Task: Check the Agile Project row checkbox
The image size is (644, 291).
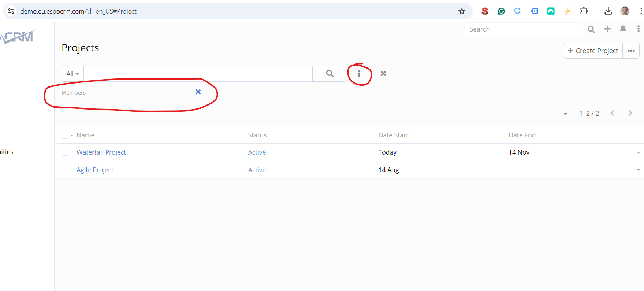Action: pyautogui.click(x=65, y=170)
